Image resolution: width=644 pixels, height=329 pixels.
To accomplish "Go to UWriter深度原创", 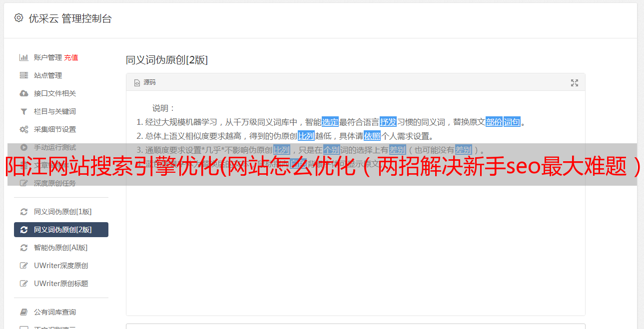I will (x=61, y=266).
